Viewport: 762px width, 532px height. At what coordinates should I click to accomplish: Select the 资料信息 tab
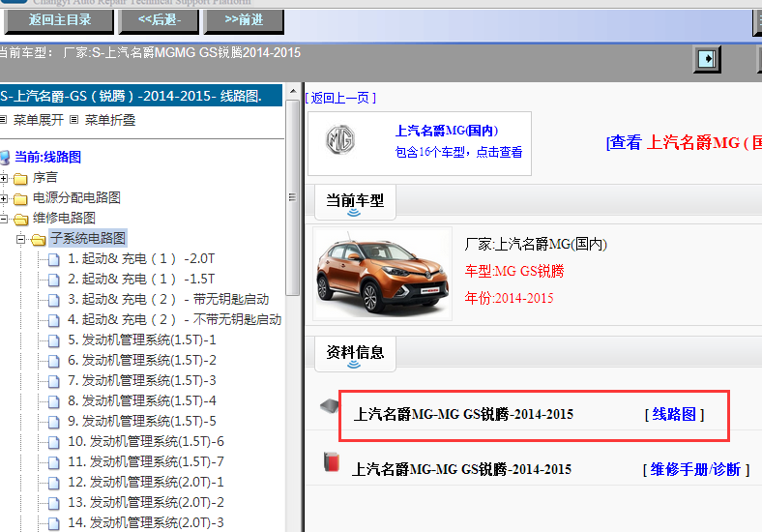tap(355, 353)
